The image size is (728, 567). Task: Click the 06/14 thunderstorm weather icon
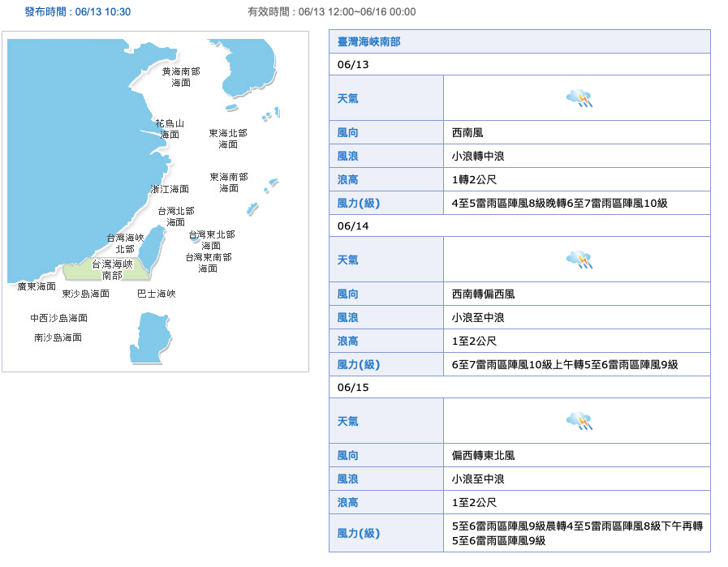[579, 260]
